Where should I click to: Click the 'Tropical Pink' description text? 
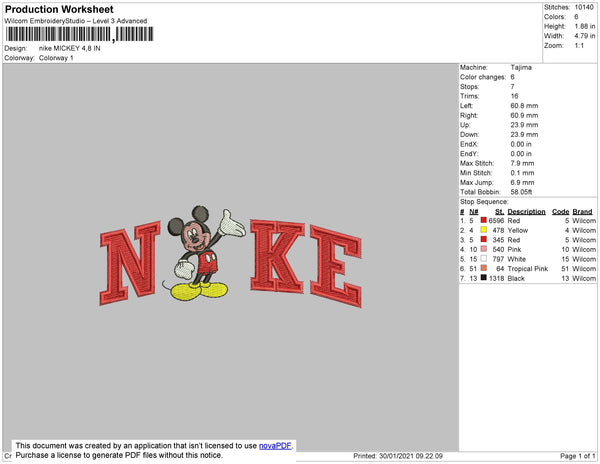[528, 269]
